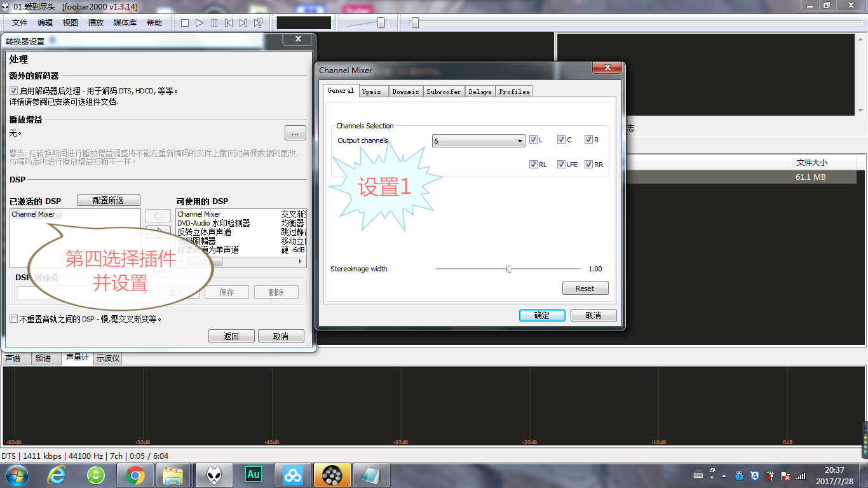Open Internet Explorer from taskbar

click(57, 475)
